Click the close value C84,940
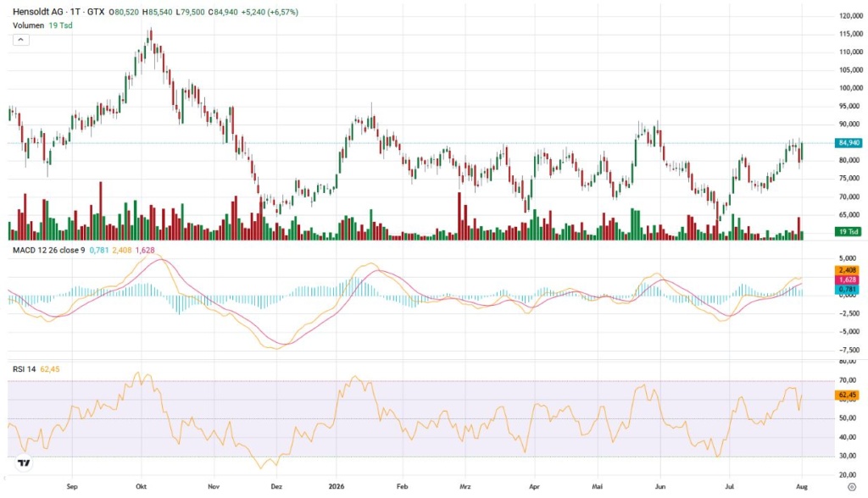Viewport: 868px width, 498px height. pyautogui.click(x=223, y=12)
